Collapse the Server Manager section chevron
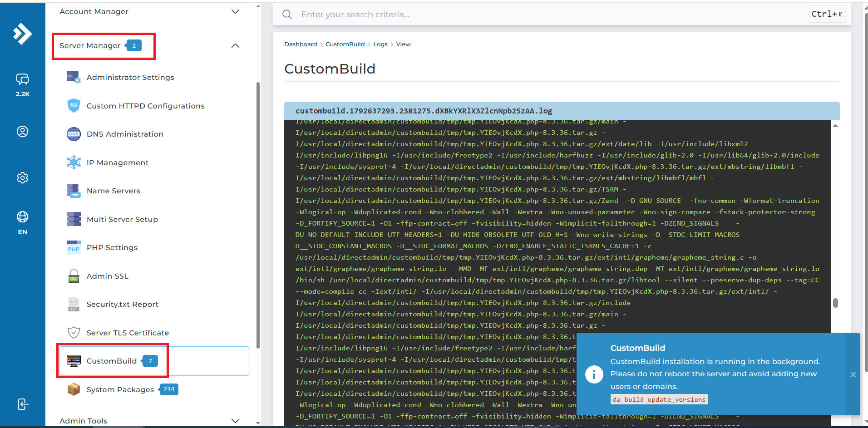This screenshot has height=428, width=868. (x=235, y=45)
